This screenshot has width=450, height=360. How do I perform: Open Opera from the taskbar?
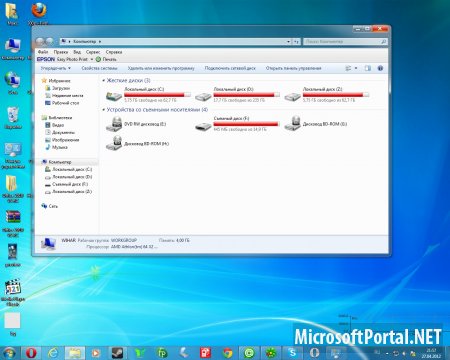31,353
